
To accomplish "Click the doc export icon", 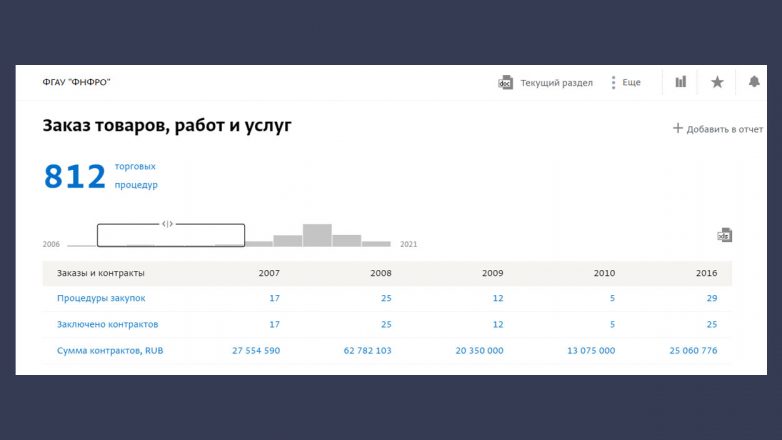I will pyautogui.click(x=506, y=83).
